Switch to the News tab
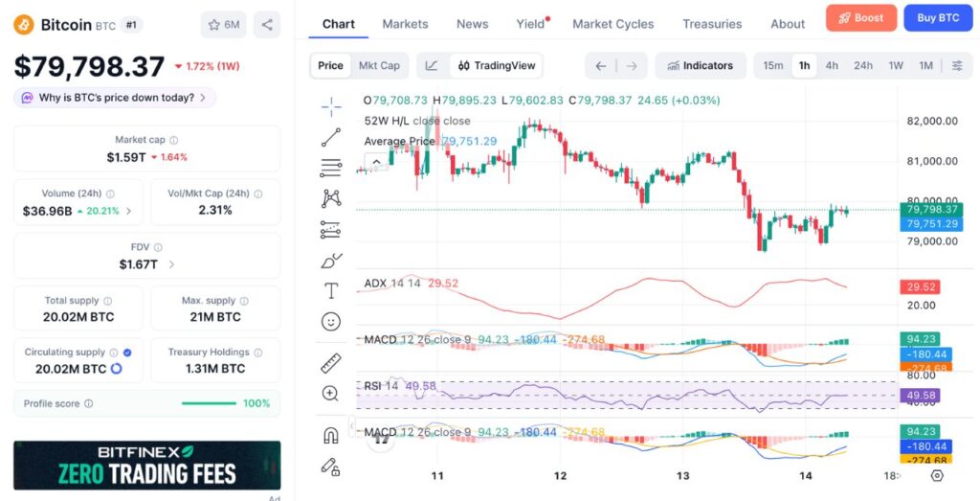Image resolution: width=980 pixels, height=501 pixels. point(473,24)
